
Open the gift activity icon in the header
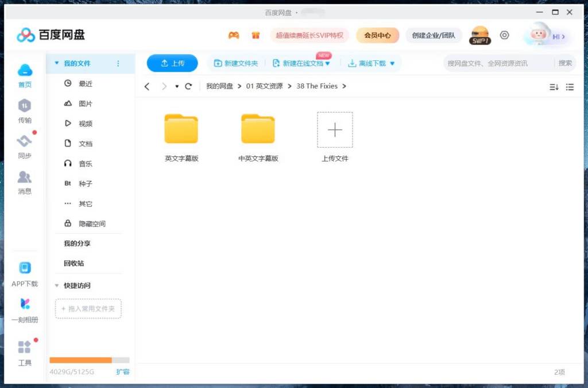pos(256,35)
